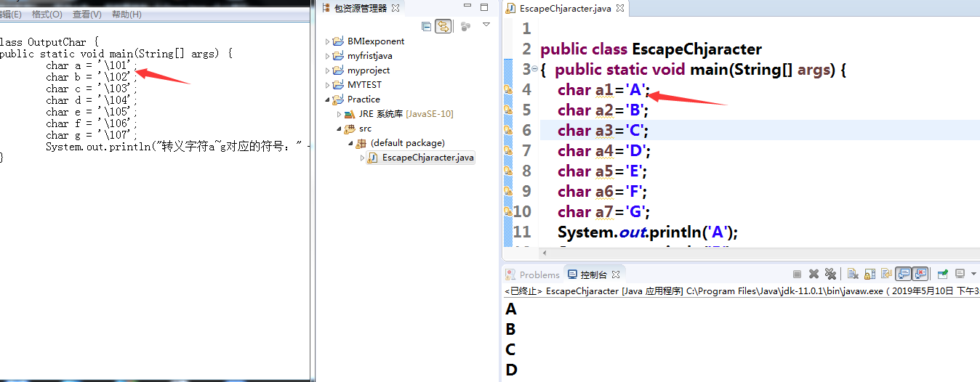Toggle Word Wrap in the console
Screen dimensions: 980x382
point(886,274)
